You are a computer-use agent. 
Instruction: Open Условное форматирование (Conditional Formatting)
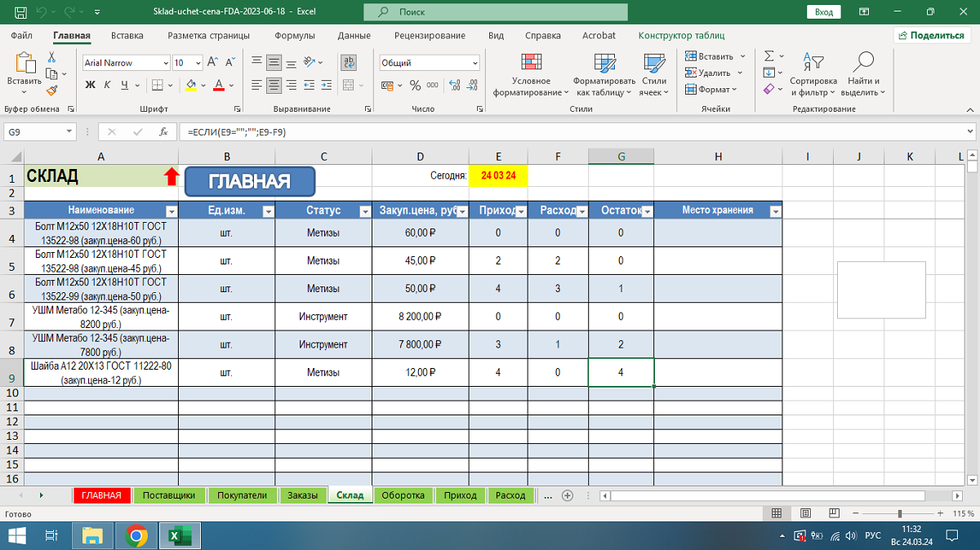pyautogui.click(x=532, y=75)
